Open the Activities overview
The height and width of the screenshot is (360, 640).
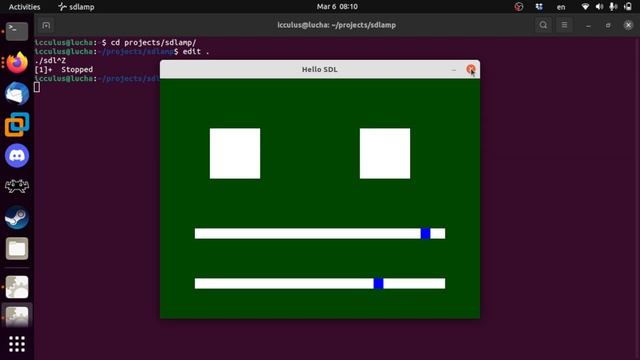(x=24, y=7)
